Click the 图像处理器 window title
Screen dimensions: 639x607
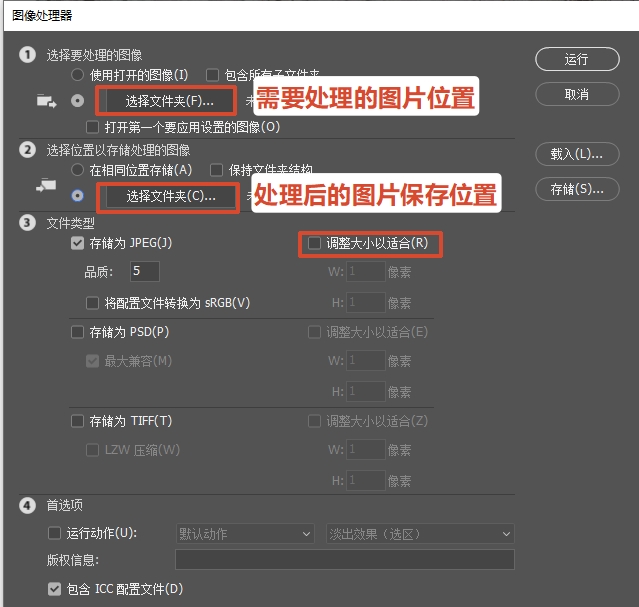coord(42,15)
